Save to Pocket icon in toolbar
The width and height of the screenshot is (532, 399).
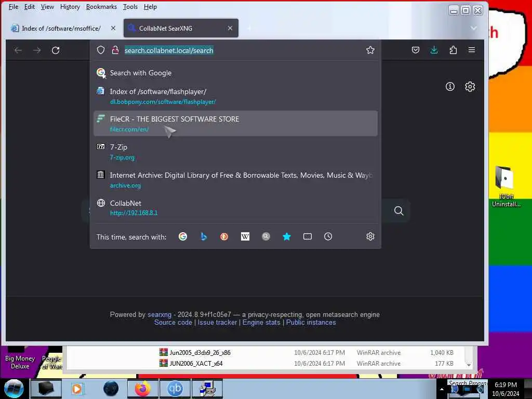click(x=415, y=50)
